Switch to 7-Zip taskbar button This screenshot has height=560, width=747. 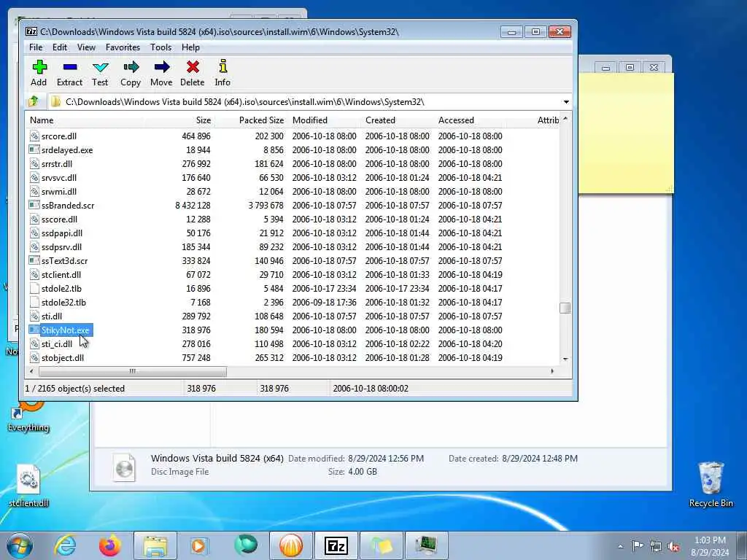336,545
